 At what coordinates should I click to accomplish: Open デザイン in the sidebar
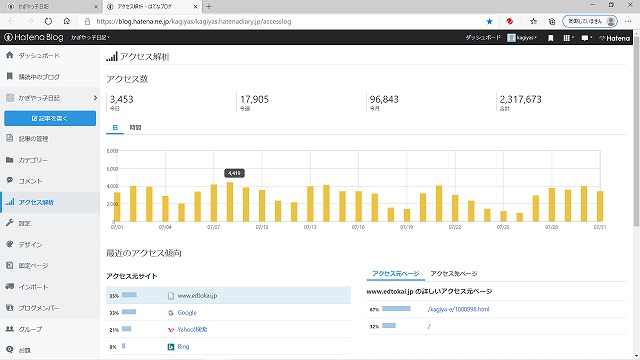(30, 244)
